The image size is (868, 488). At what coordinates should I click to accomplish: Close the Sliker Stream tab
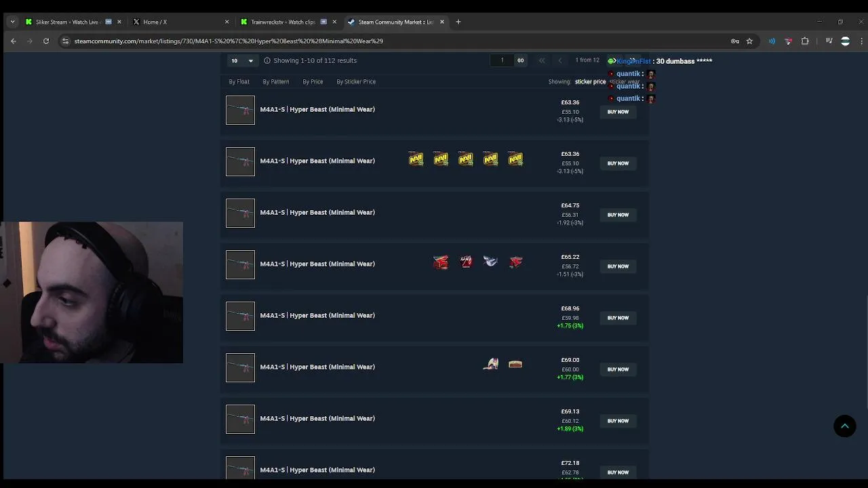119,22
